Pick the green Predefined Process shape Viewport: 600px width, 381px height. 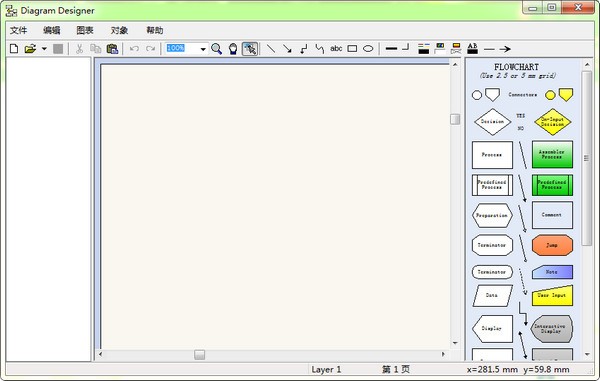pyautogui.click(x=552, y=185)
